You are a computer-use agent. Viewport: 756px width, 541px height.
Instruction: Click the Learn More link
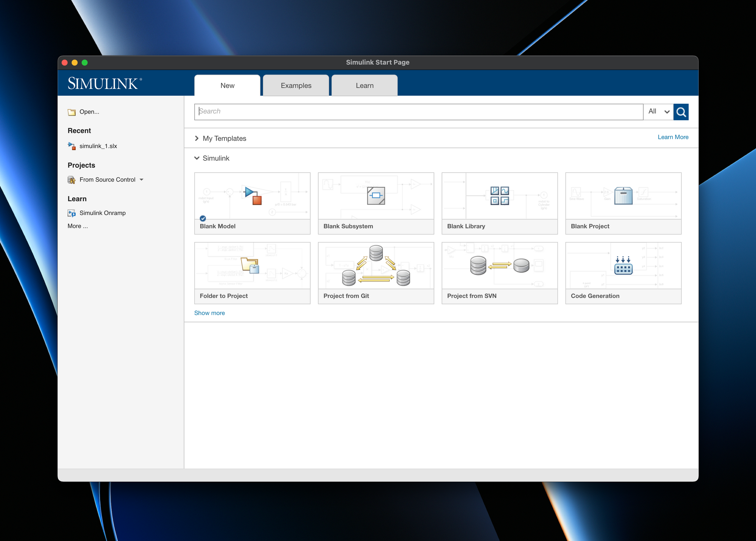(x=673, y=137)
